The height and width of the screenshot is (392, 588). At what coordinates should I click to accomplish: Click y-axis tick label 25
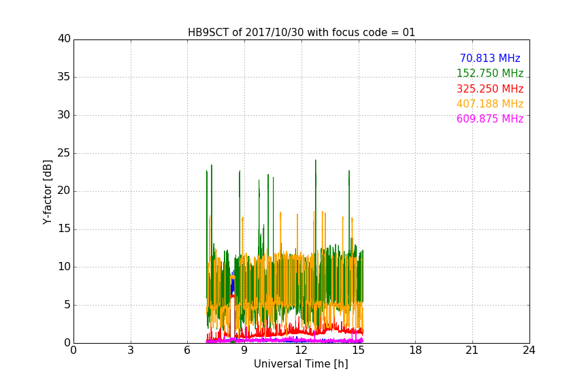[x=65, y=152]
